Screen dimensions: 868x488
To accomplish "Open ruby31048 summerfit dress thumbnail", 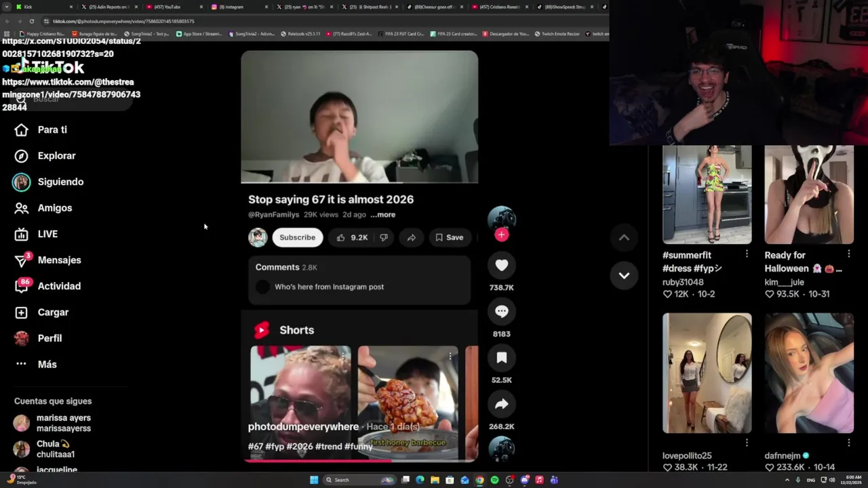I will pyautogui.click(x=707, y=195).
